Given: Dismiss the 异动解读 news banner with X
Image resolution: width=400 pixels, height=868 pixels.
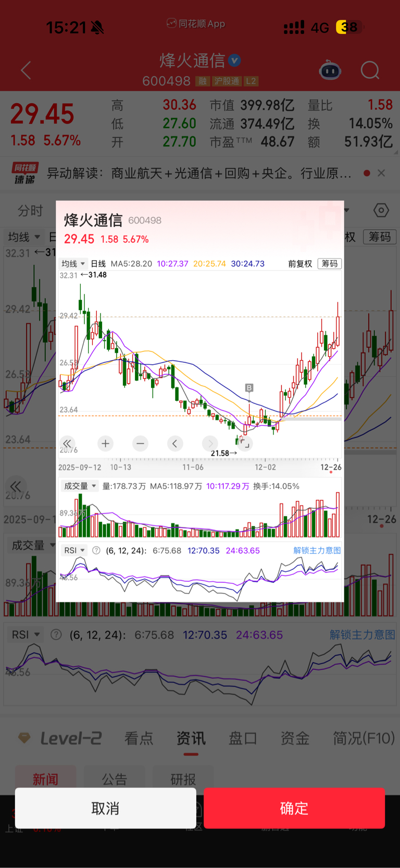Looking at the screenshot, I should (x=381, y=173).
